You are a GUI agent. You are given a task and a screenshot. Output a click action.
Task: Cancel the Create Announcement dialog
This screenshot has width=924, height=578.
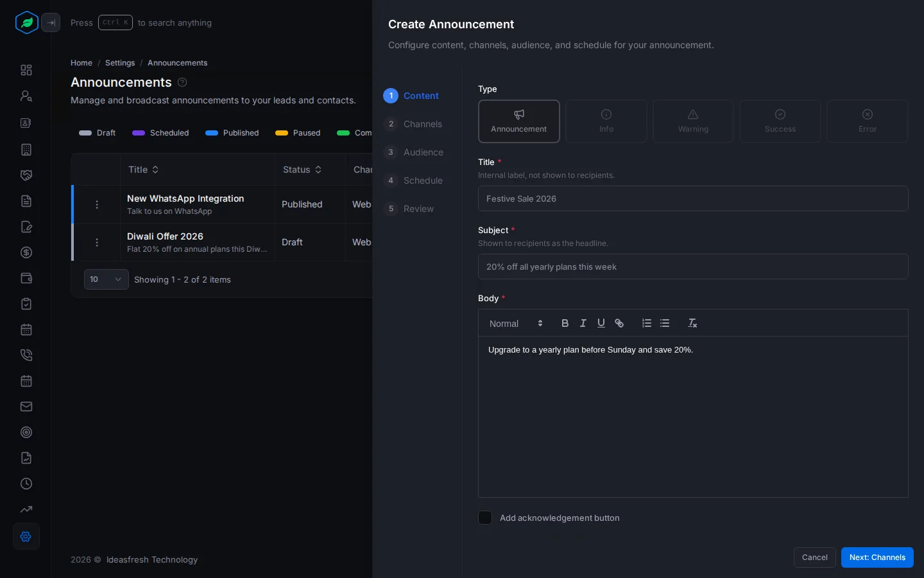tap(815, 557)
